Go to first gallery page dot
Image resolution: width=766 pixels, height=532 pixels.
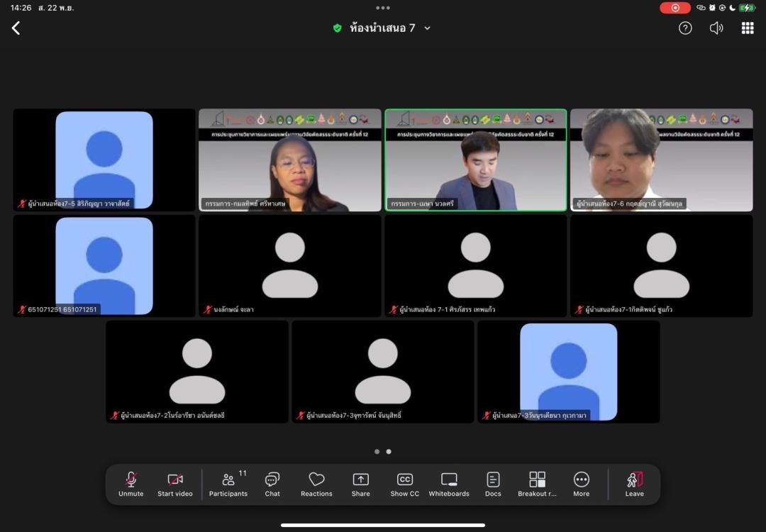pyautogui.click(x=377, y=451)
